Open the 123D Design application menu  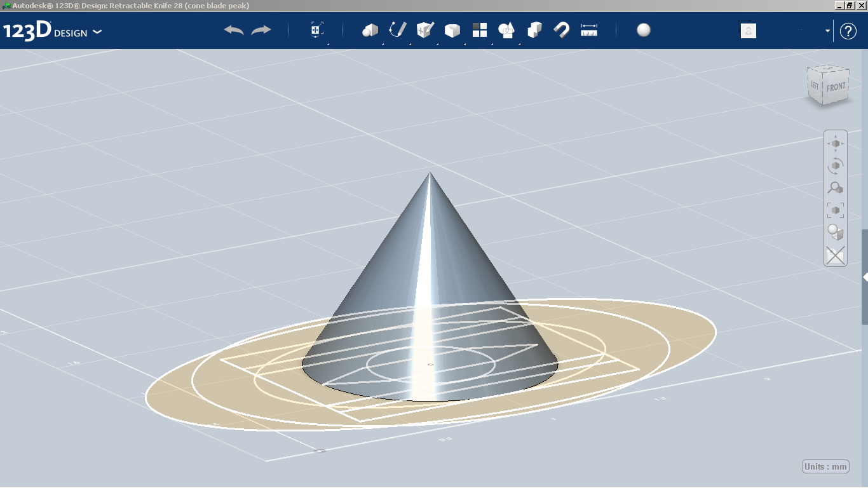[52, 31]
